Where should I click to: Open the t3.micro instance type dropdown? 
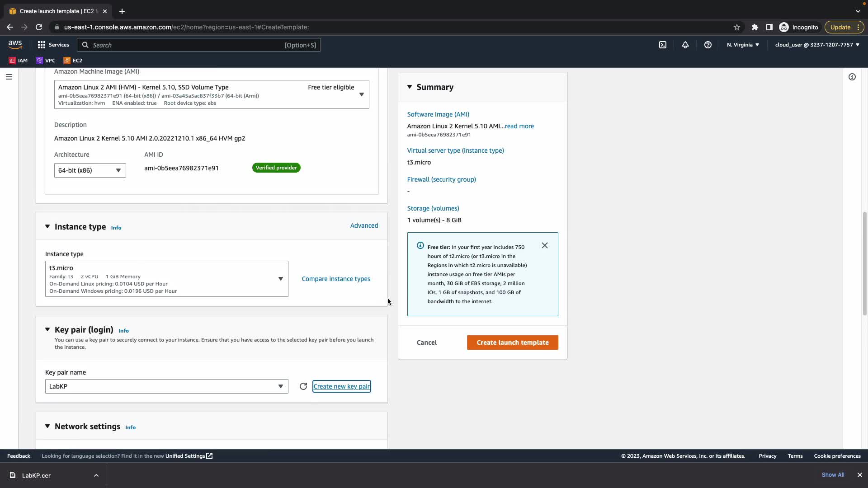pyautogui.click(x=166, y=279)
